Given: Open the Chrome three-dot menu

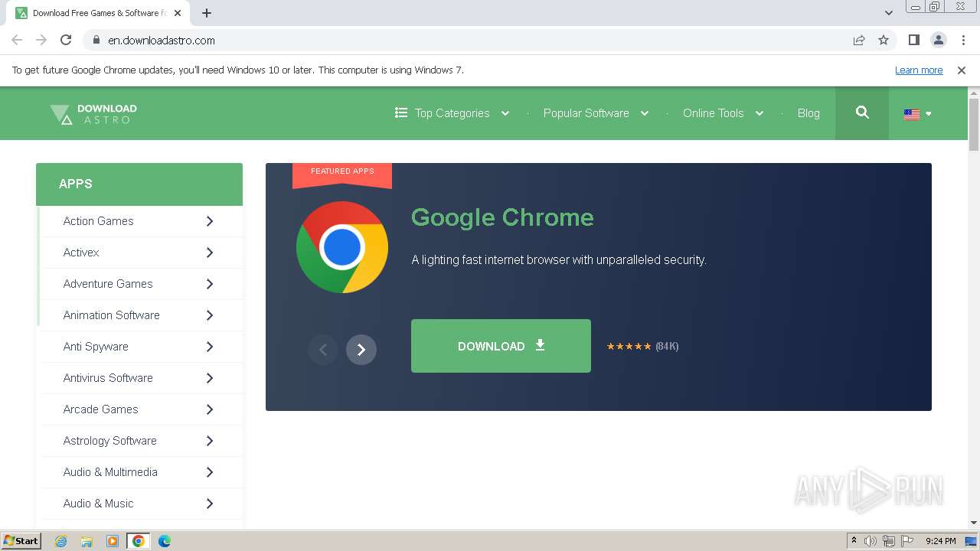Looking at the screenshot, I should (x=963, y=40).
